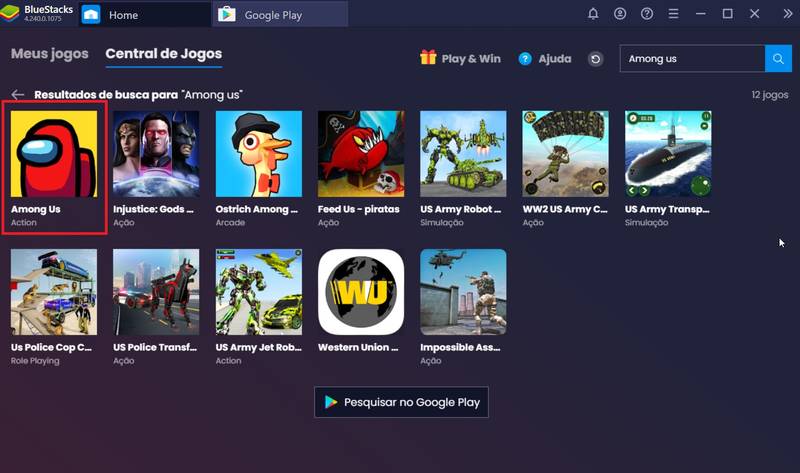The width and height of the screenshot is (800, 473).
Task: Click the WW2 US Army C... title
Action: pyautogui.click(x=565, y=209)
